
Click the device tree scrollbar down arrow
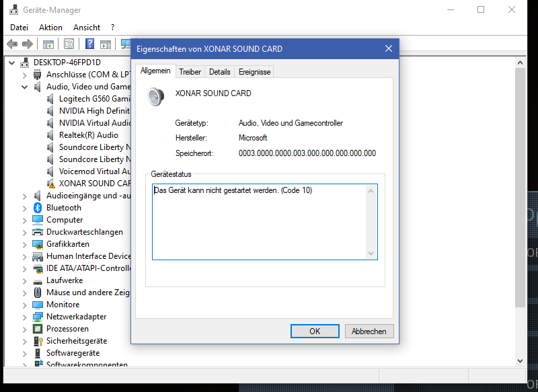520,361
